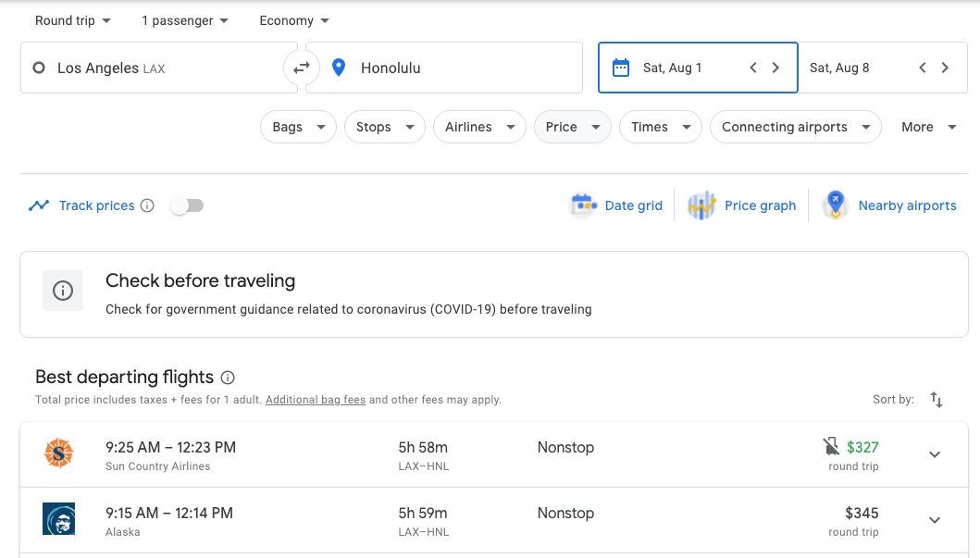Open the Price graph
The height and width of the screenshot is (558, 980).
tap(743, 205)
